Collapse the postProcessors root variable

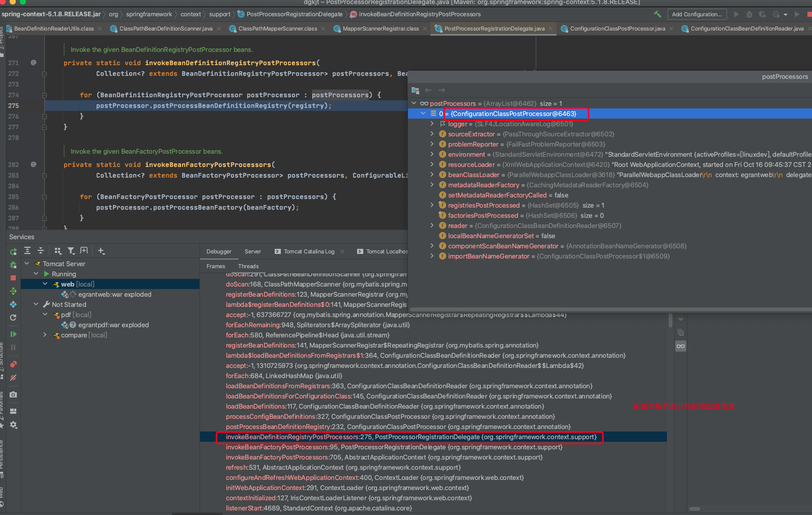pos(414,103)
